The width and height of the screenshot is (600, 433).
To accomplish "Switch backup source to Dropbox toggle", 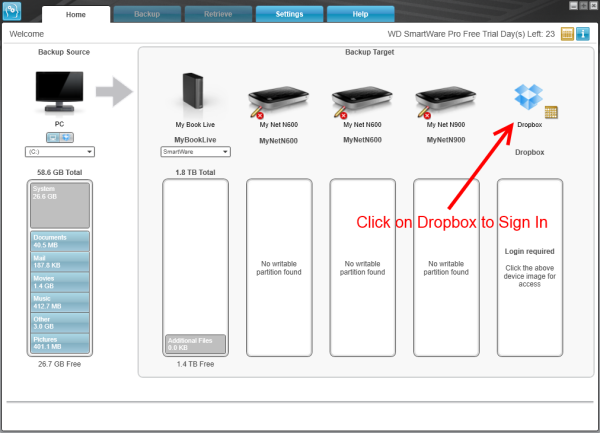I will [66, 137].
